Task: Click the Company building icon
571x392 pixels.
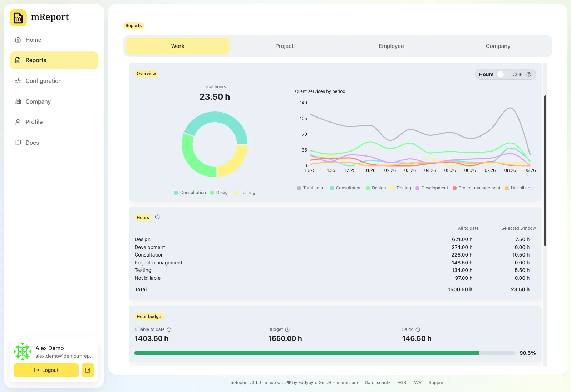Action: click(18, 101)
